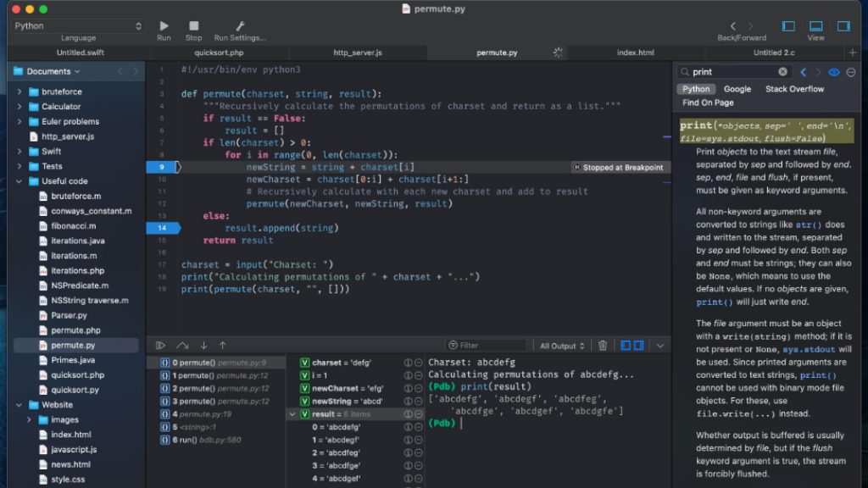Expand the Tests folder
868x488 pixels.
(x=19, y=167)
